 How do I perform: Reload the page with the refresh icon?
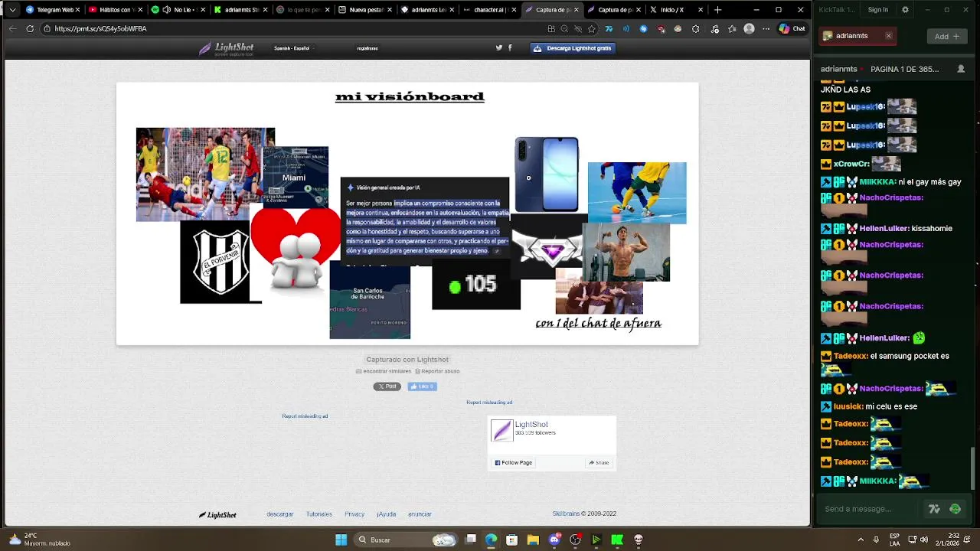[x=30, y=28]
